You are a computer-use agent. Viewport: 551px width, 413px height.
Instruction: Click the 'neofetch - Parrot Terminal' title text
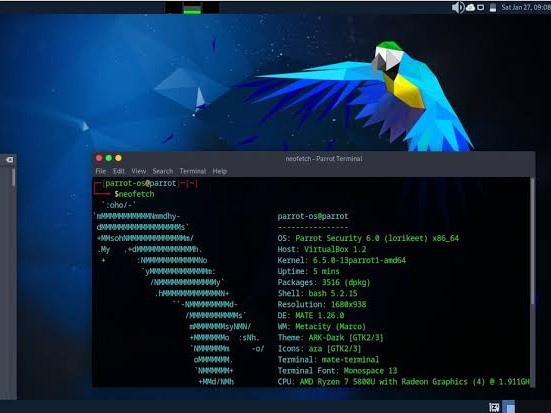[x=324, y=159]
